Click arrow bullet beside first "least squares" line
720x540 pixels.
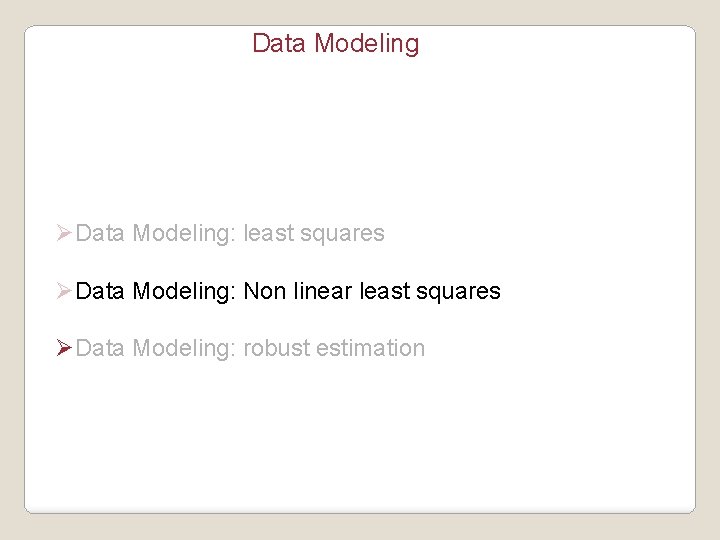pos(64,234)
